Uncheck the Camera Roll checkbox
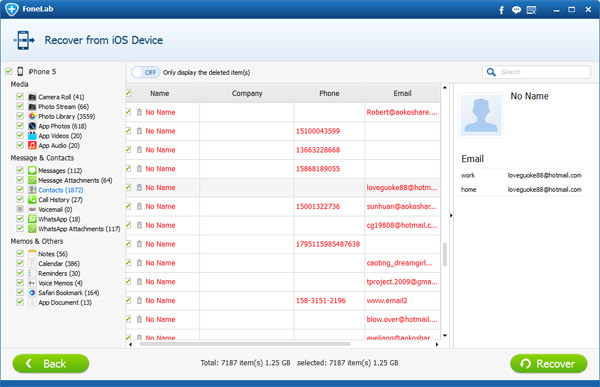This screenshot has width=600, height=387. tap(20, 96)
